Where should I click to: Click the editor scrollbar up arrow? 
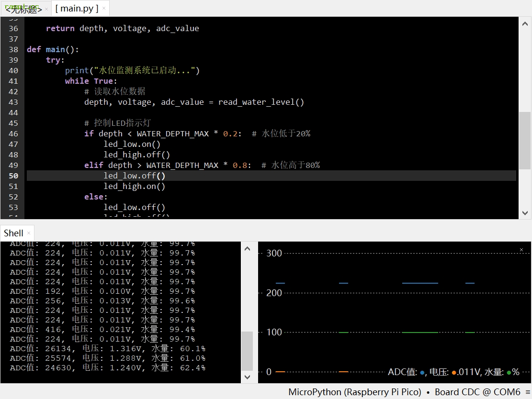525,22
